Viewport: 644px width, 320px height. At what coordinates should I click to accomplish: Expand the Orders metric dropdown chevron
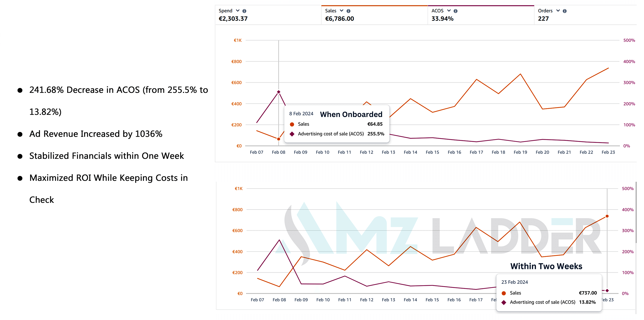[558, 11]
